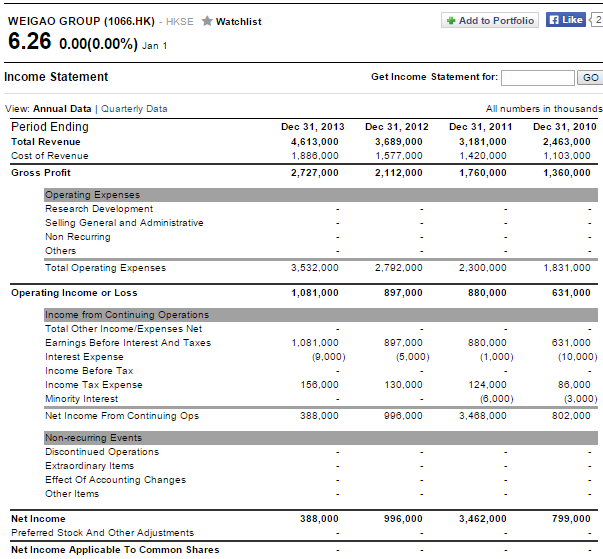Click Gross Profit value 2,727,000
603x559 pixels.
[315, 173]
